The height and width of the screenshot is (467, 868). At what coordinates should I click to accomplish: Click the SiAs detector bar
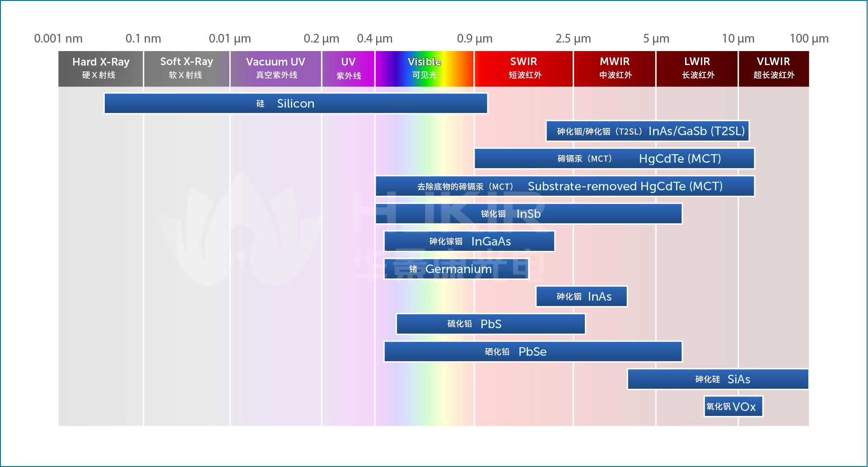[718, 379]
